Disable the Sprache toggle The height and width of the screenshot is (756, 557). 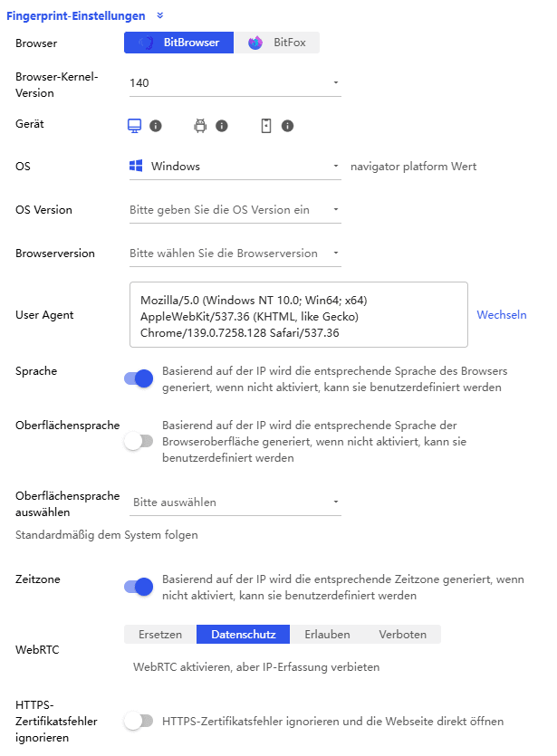[138, 378]
